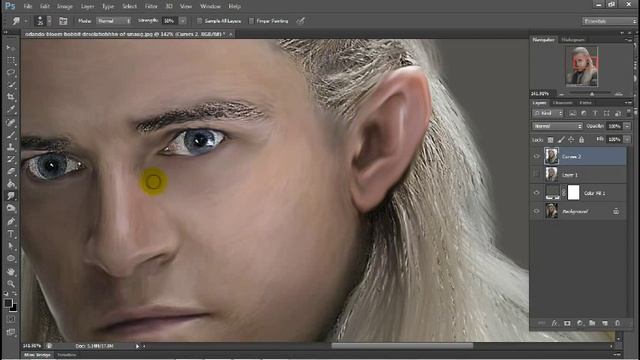Select the Crop tool
The width and height of the screenshot is (640, 360).
pyautogui.click(x=11, y=97)
